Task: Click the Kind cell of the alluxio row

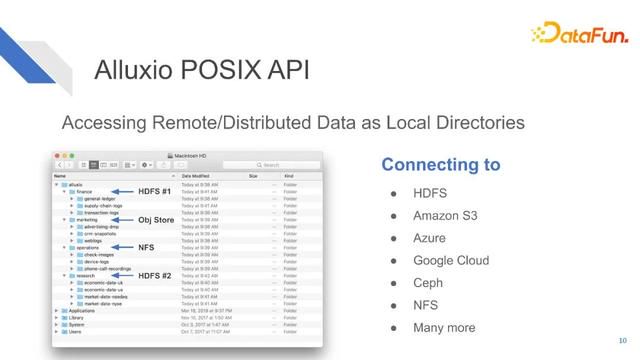Action: click(x=290, y=184)
